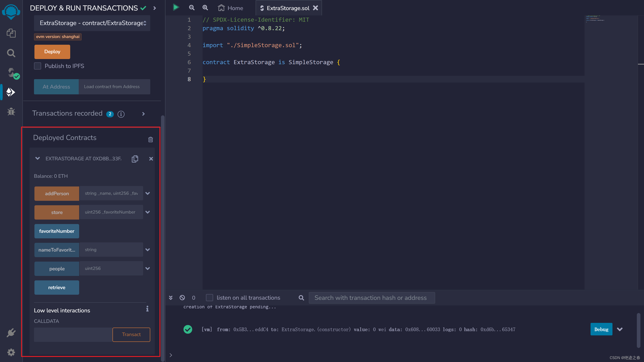The height and width of the screenshot is (362, 644).
Task: Click the zoom out magnifier icon
Action: tap(192, 8)
